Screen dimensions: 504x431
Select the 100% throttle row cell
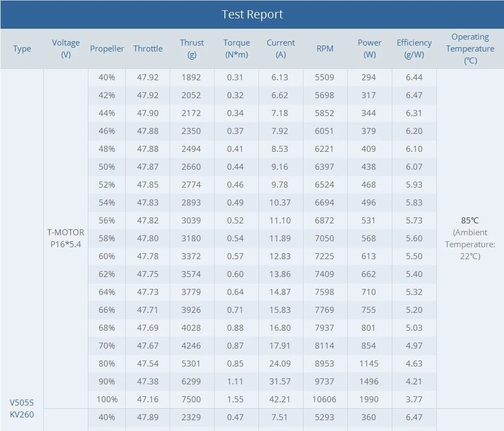click(107, 400)
